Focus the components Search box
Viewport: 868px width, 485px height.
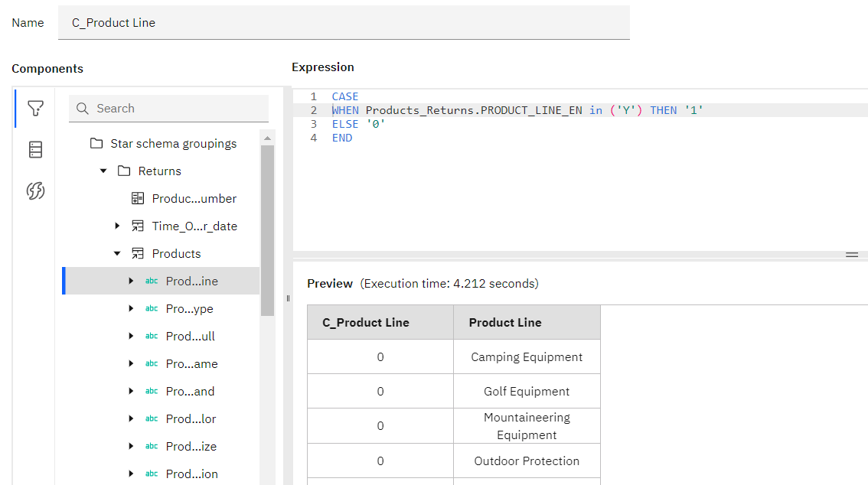(x=169, y=109)
